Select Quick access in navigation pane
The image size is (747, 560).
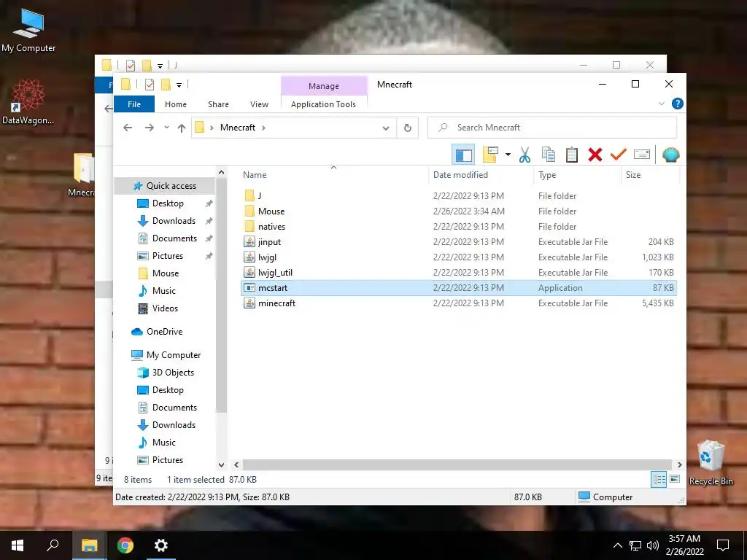click(165, 186)
